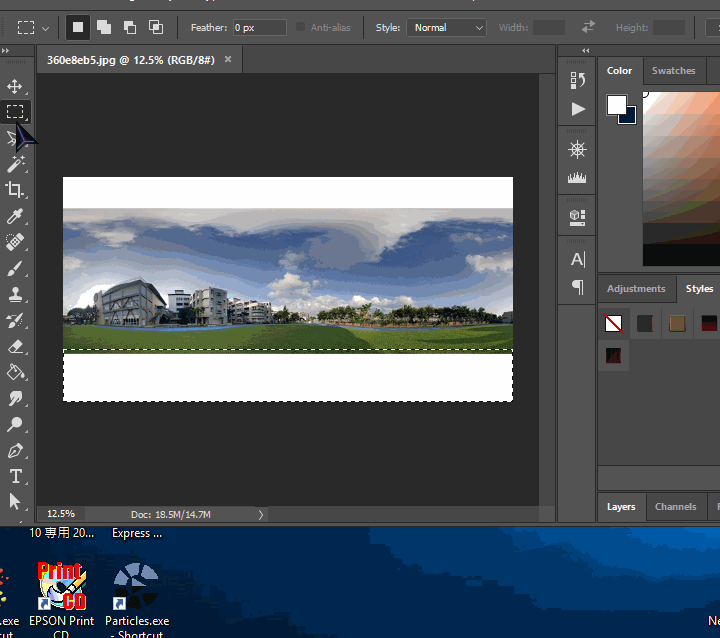Select the Crop tool

(15, 190)
